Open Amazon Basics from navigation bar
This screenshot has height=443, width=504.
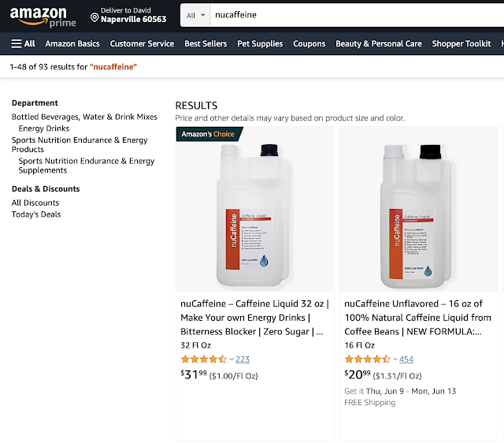pyautogui.click(x=72, y=44)
